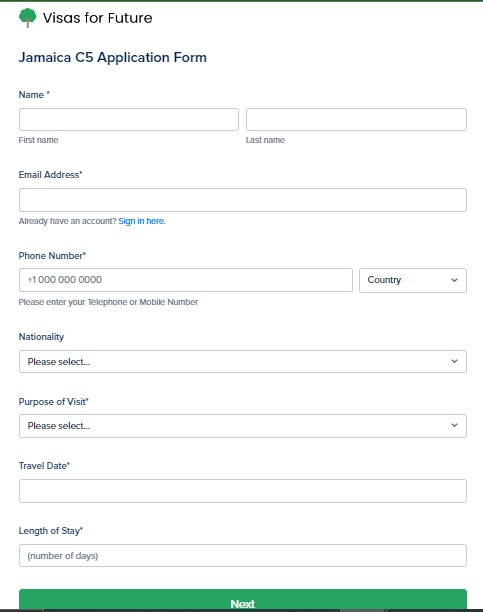Click the green Next button
Image resolution: width=483 pixels, height=612 pixels.
(x=243, y=600)
